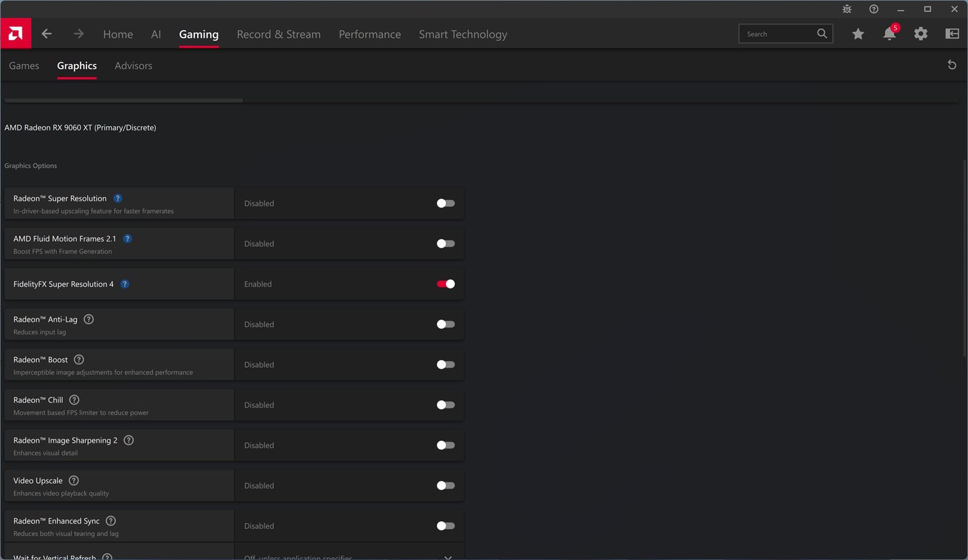Click AMD Radeon RX 9060 XT label
968x560 pixels.
click(80, 128)
